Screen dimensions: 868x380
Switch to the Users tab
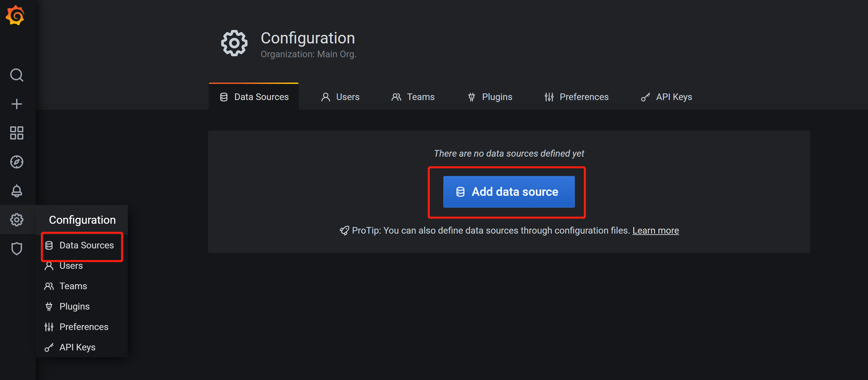340,97
